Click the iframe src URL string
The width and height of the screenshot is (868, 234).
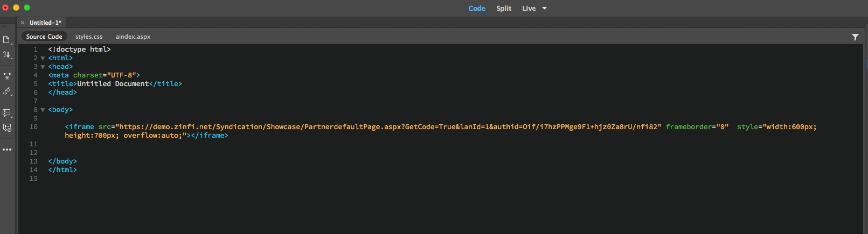point(388,127)
